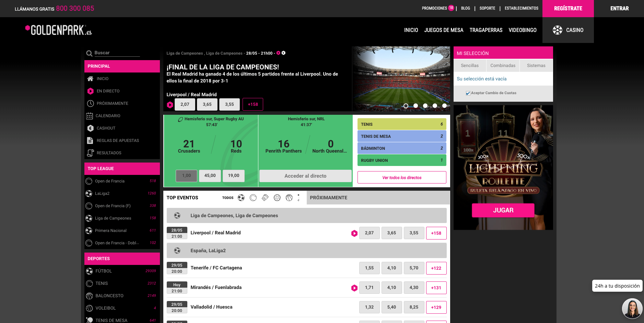Open the Sistemas tab
This screenshot has height=323, width=644.
tap(536, 66)
